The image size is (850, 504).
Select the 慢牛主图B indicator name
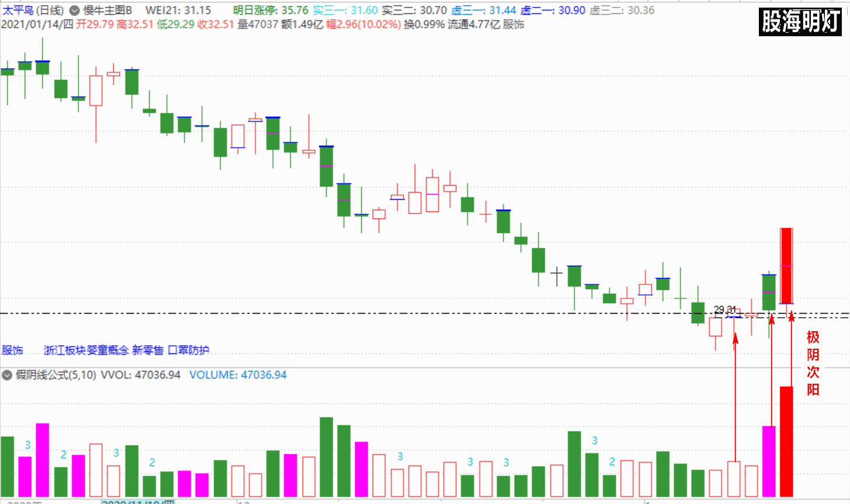107,11
